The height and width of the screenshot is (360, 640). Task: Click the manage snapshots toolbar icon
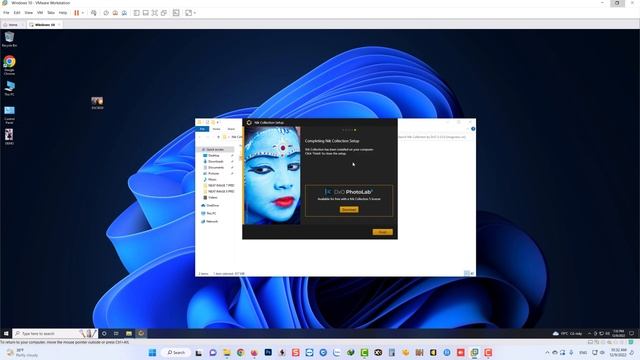[x=124, y=13]
